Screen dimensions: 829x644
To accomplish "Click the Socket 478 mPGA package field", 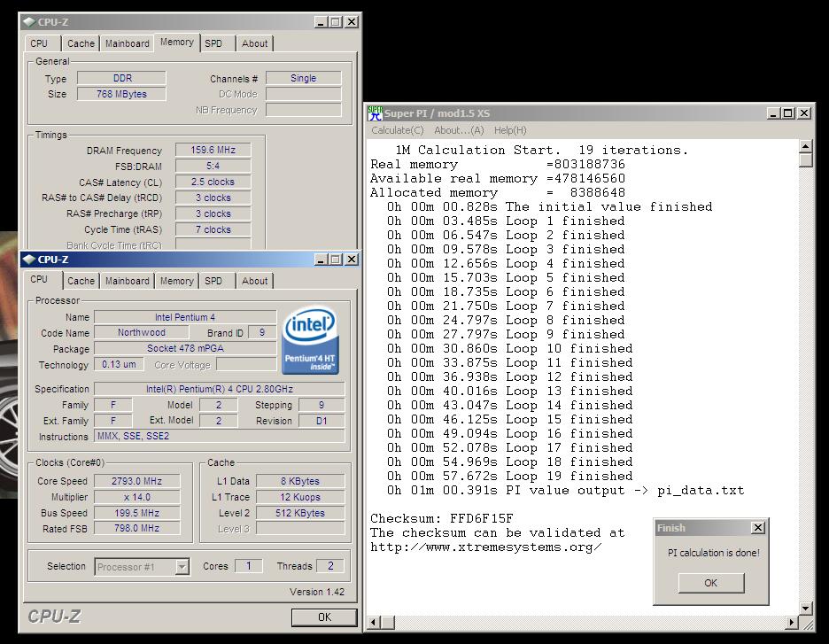I will [x=186, y=348].
